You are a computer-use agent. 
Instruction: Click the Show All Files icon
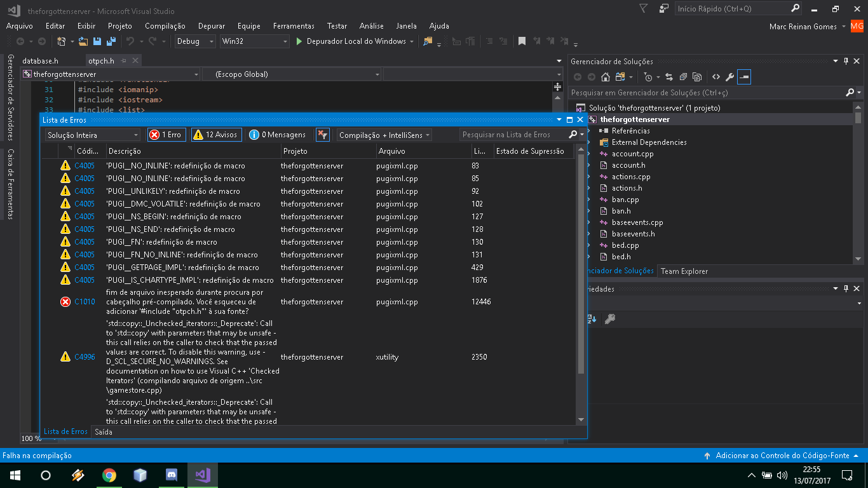click(697, 77)
